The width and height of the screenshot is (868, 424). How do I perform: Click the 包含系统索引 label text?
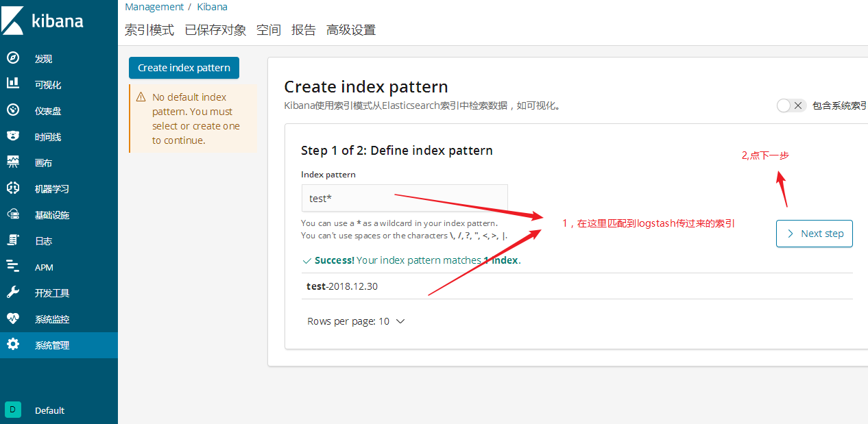(x=840, y=105)
